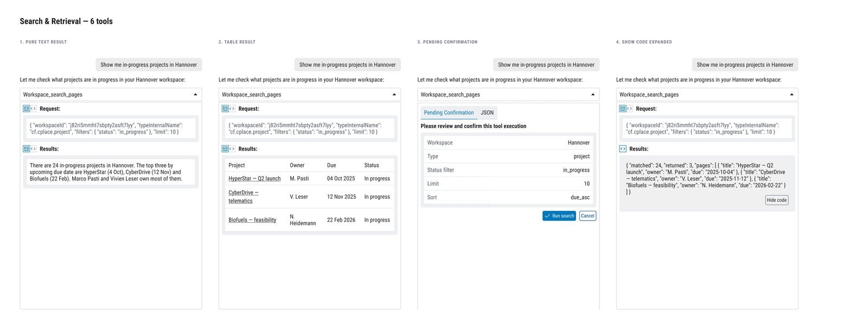This screenshot has height=326, width=868.
Task: Open the HyperStar — Q2 launch link
Action: pos(254,179)
